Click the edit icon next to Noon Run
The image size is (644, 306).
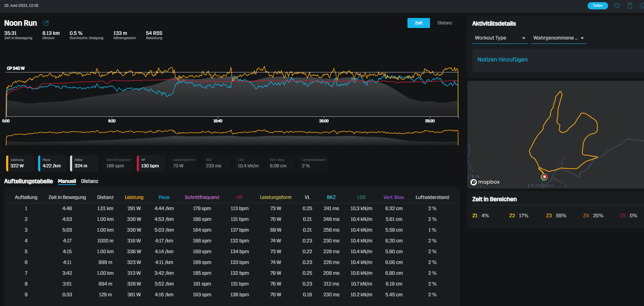point(46,23)
